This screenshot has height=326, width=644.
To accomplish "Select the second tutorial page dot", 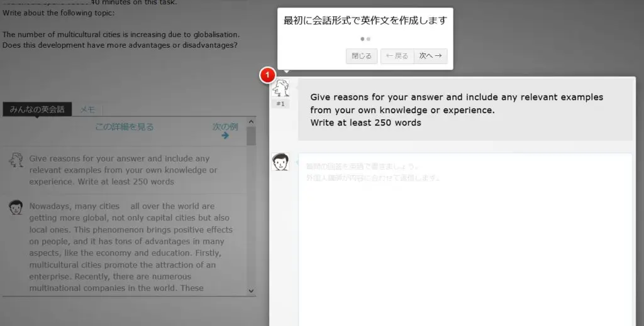I will point(369,39).
